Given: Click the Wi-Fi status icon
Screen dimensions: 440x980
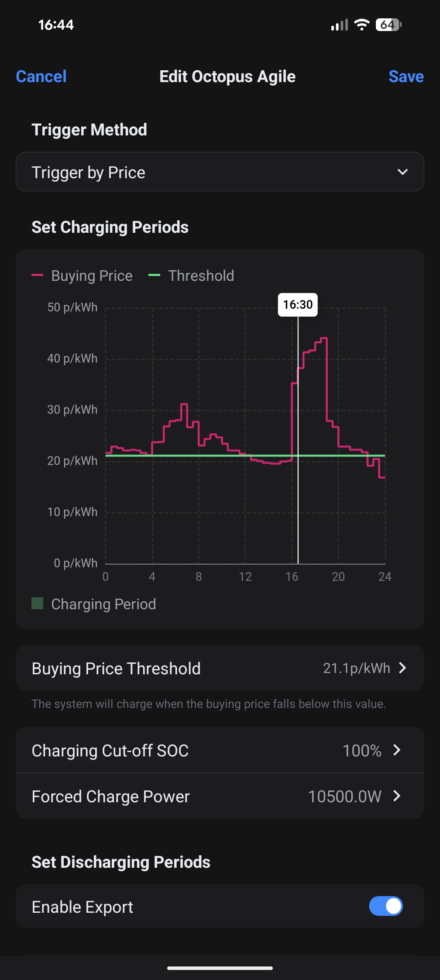Looking at the screenshot, I should coord(361,24).
